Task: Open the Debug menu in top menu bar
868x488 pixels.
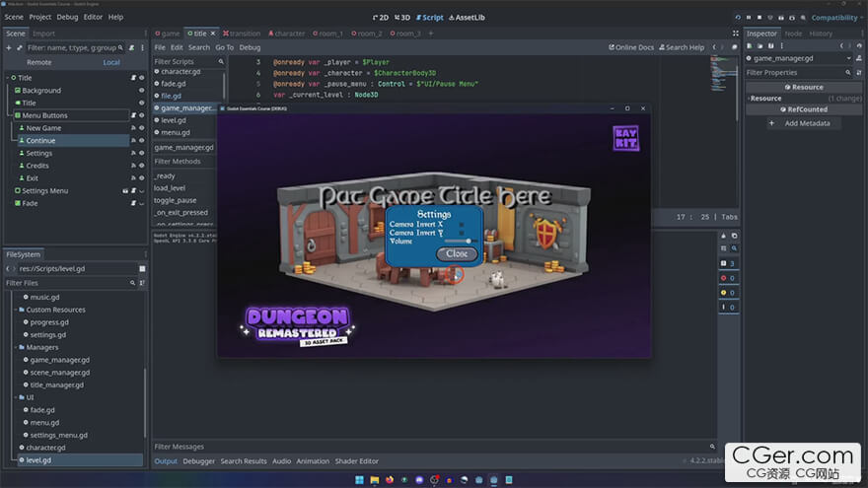Action: click(67, 17)
